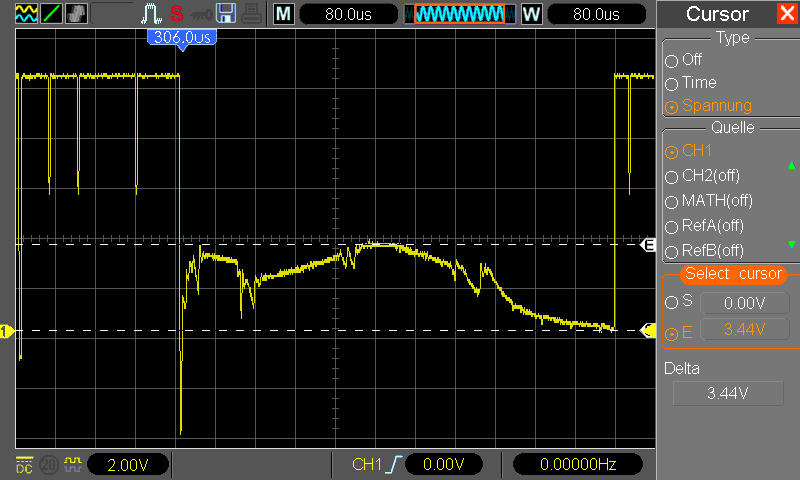Choose CH1 as cursor source
Viewport: 800px width, 480px height.
pos(688,150)
